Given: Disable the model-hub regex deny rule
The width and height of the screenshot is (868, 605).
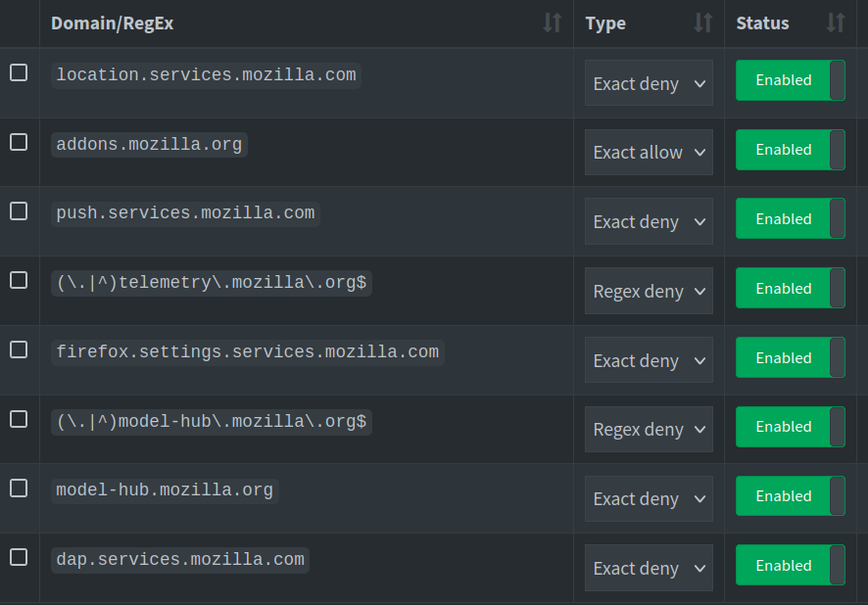Looking at the screenshot, I should pyautogui.click(x=791, y=427).
